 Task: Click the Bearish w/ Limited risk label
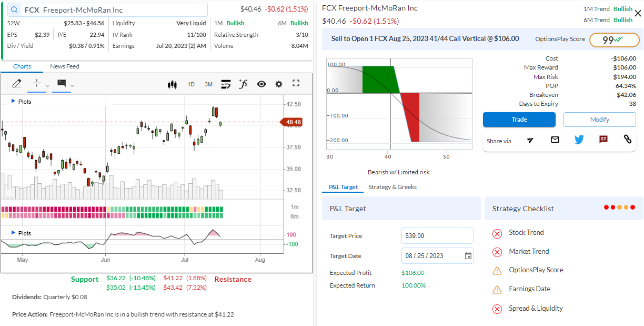click(x=399, y=172)
